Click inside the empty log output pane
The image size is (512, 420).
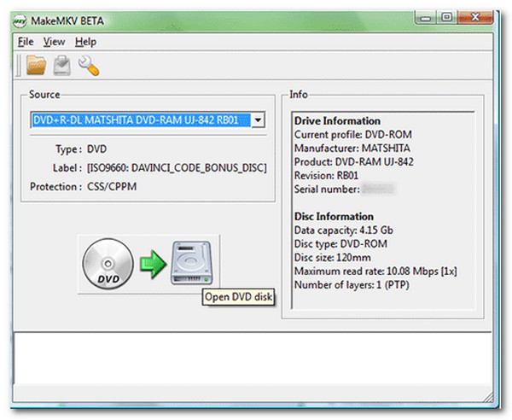coord(253,359)
